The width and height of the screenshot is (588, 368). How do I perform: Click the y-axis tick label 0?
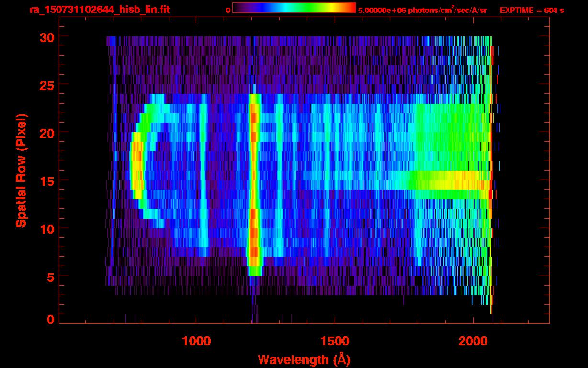(x=50, y=320)
